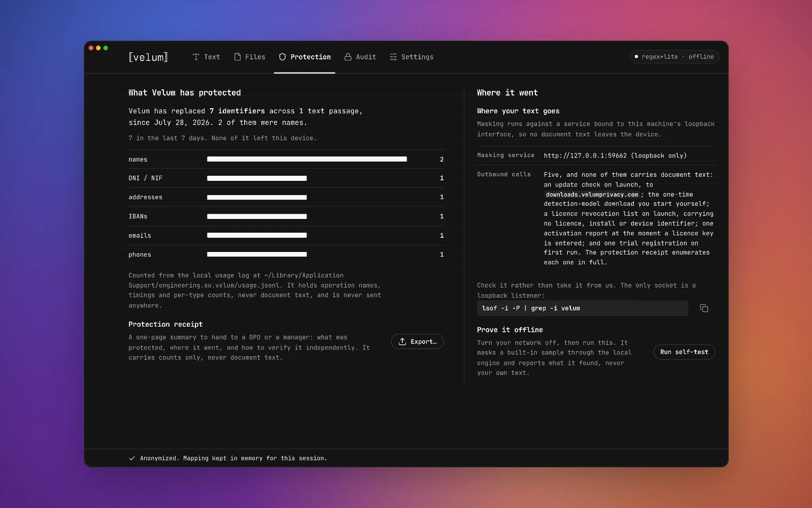Click the addresses count bar
The height and width of the screenshot is (508, 812).
[257, 197]
